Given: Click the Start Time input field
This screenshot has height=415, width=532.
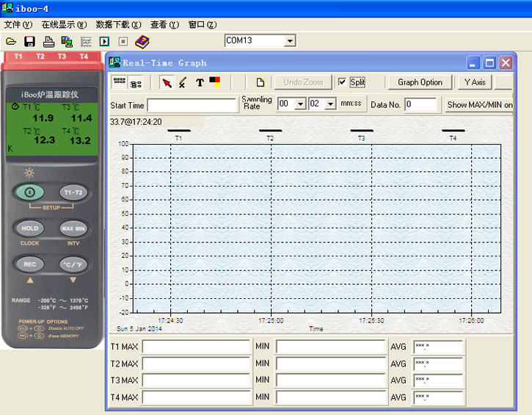Looking at the screenshot, I should pyautogui.click(x=191, y=105).
